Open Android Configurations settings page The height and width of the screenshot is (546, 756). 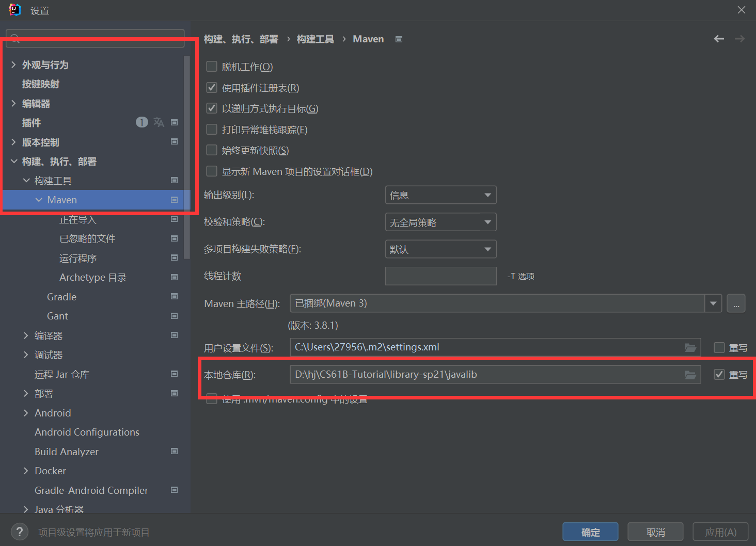click(x=87, y=432)
